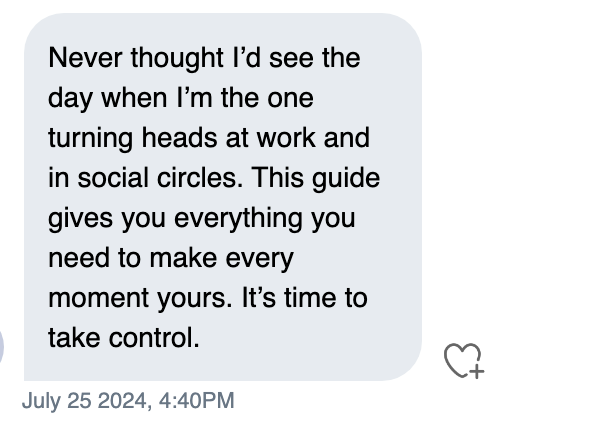The height and width of the screenshot is (428, 608).
Task: Click the line 'day when I'm the one'
Action: [x=181, y=98]
